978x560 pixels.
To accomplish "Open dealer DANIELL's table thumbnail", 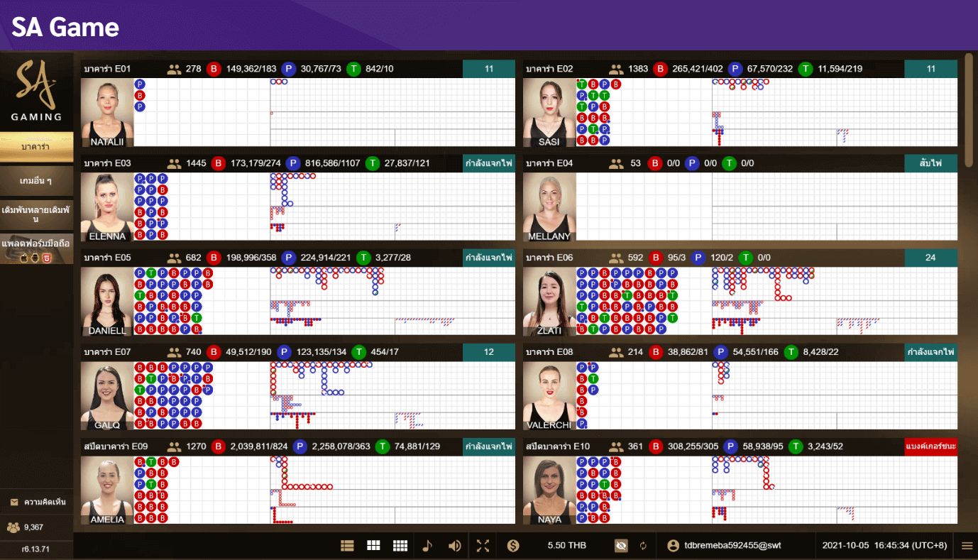I will click(x=107, y=301).
